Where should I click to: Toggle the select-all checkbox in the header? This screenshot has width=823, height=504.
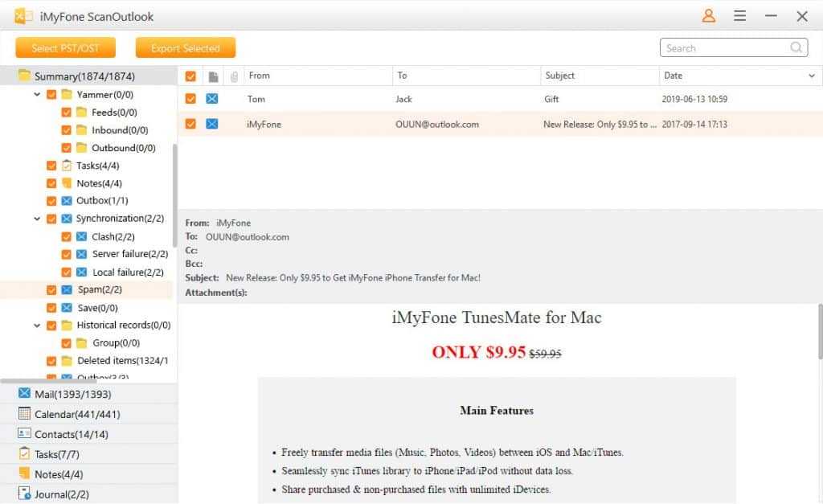pos(190,76)
